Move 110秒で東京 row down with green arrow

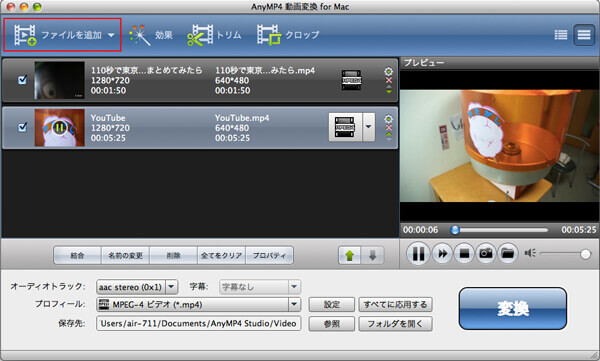click(389, 91)
